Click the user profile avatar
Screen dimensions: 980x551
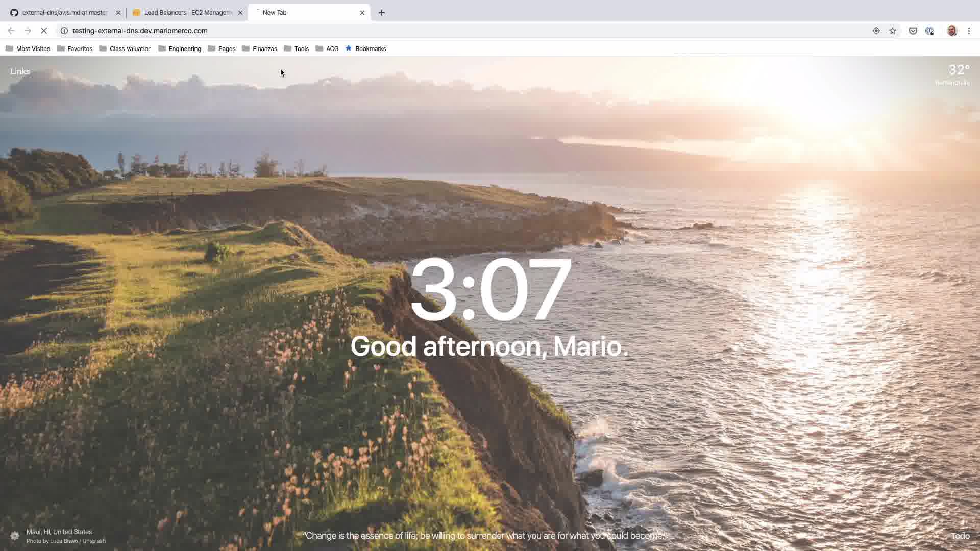[x=952, y=31]
